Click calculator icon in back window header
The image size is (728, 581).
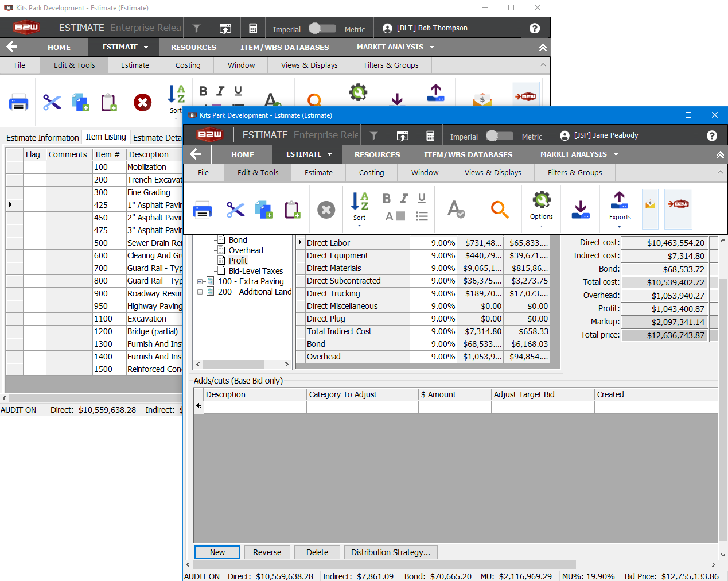point(253,28)
